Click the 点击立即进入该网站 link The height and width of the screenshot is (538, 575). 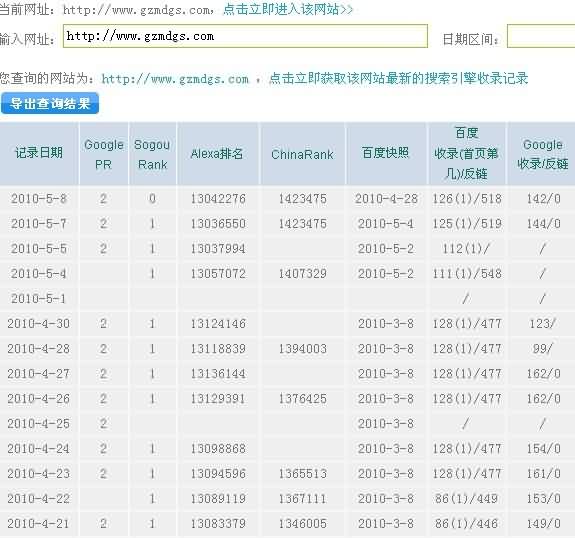click(288, 9)
